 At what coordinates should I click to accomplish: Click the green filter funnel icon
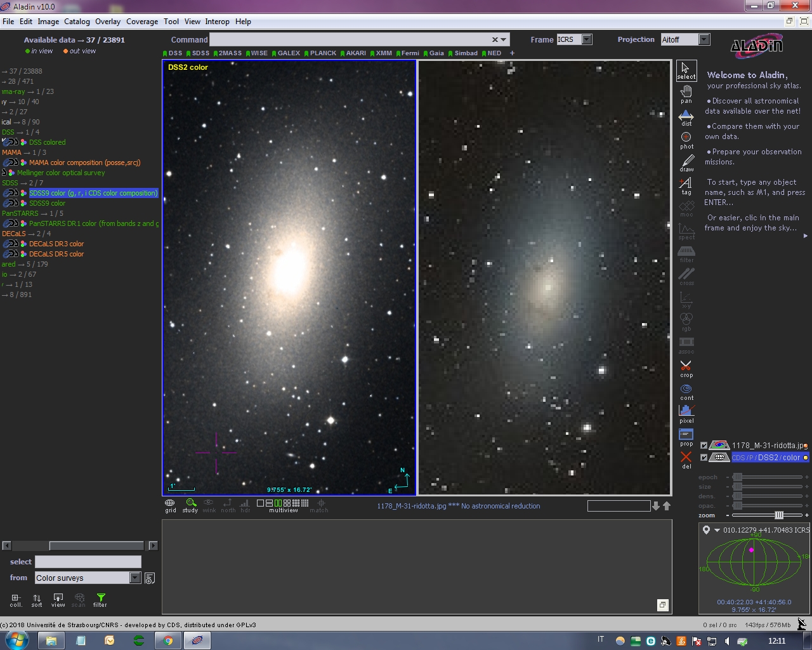click(100, 600)
